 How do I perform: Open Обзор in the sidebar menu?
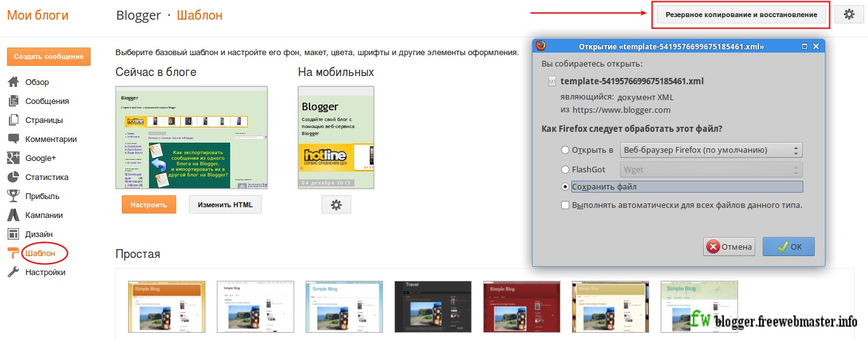[x=37, y=82]
